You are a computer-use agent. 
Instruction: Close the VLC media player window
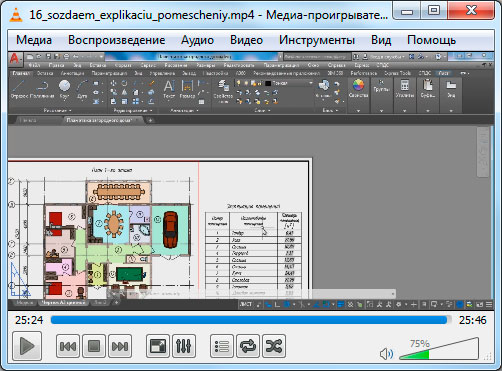(x=471, y=11)
